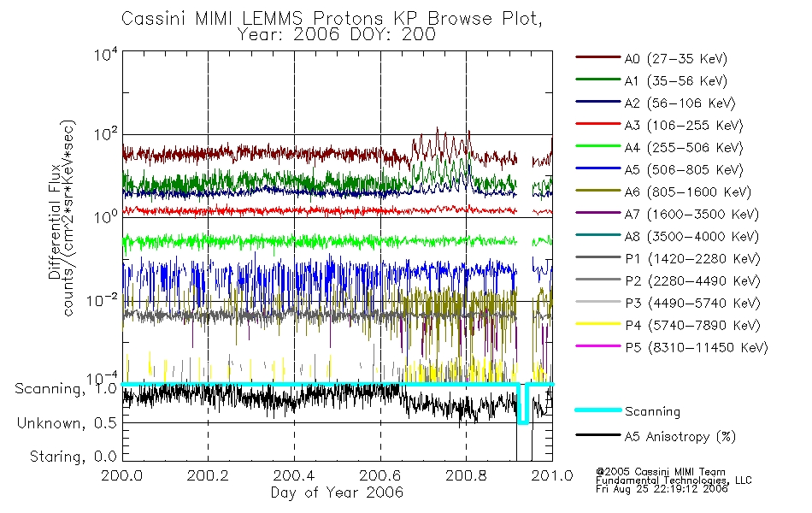Click the A5 (506-805 KeV) legend label
812x513 pixels.
tap(684, 170)
